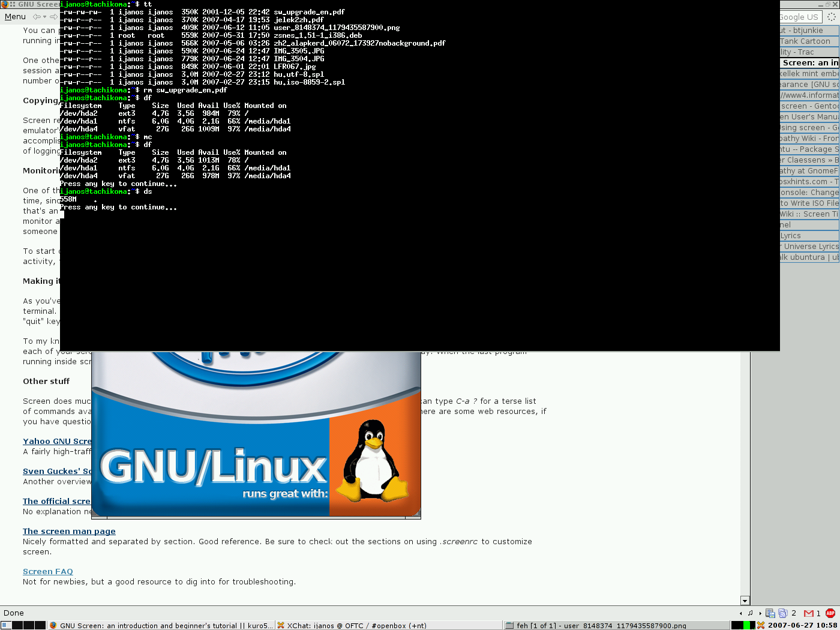Click the Yahoo GNU Screen group link
This screenshot has height=630, width=840.
[x=57, y=441]
